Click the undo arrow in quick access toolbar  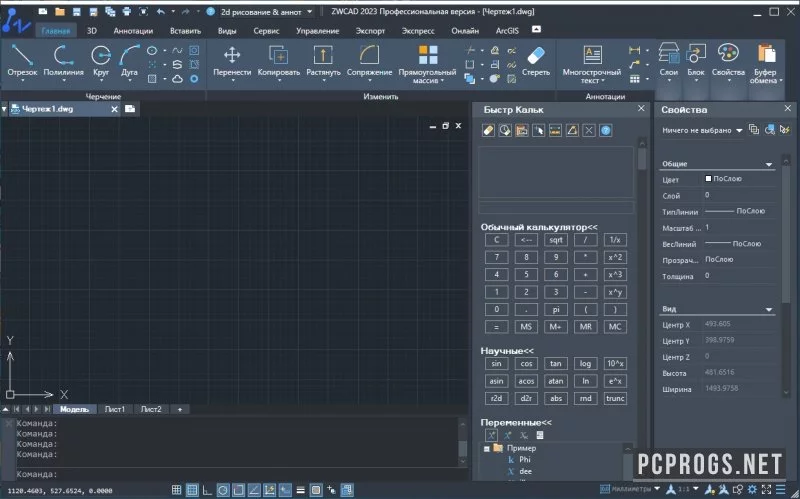161,11
